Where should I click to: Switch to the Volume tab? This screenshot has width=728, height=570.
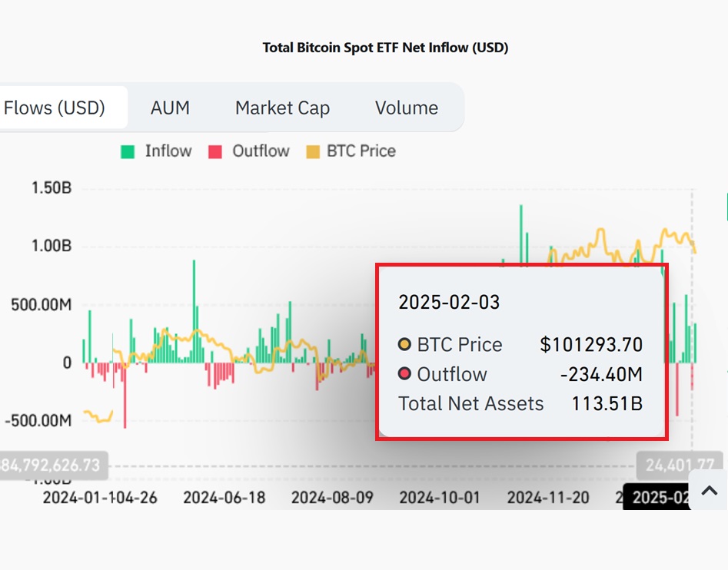click(x=407, y=108)
